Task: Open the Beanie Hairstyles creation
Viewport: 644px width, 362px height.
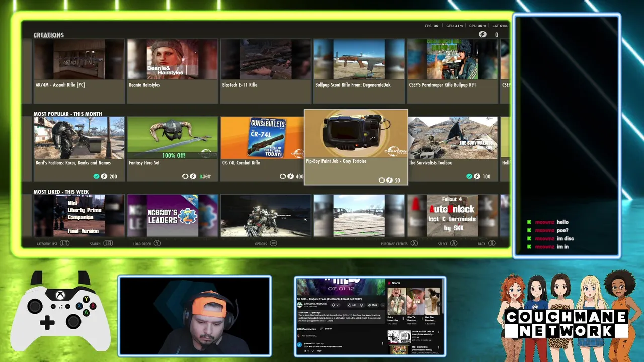Action: click(173, 71)
